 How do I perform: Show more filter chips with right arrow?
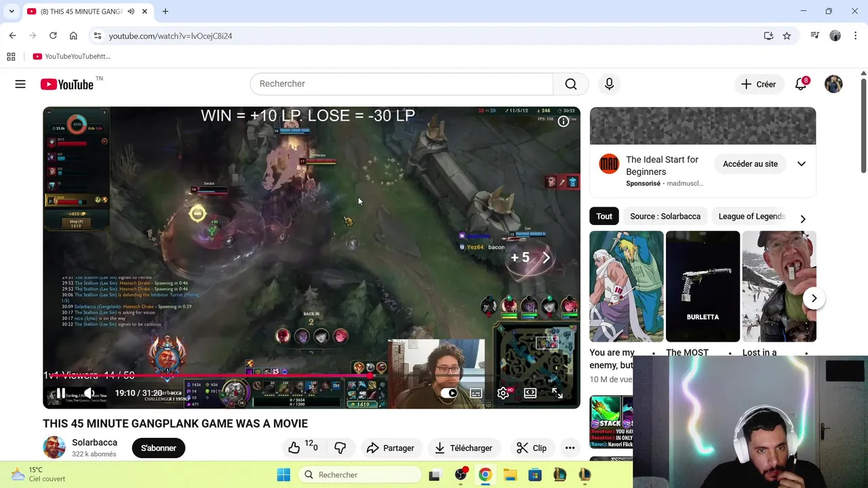[803, 219]
